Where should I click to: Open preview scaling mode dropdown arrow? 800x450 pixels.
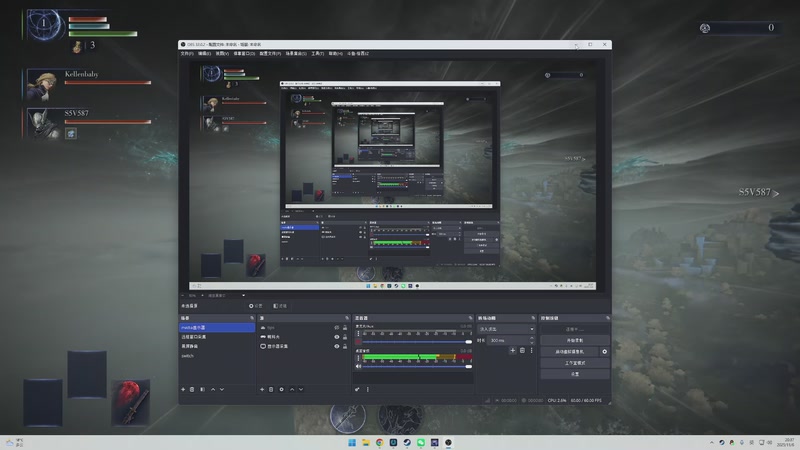(243, 295)
